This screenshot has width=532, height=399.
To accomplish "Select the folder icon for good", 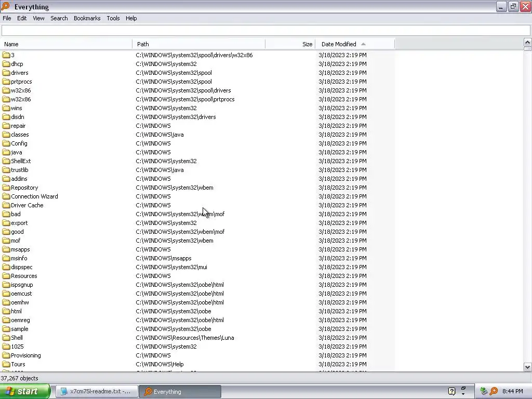I will [6, 231].
